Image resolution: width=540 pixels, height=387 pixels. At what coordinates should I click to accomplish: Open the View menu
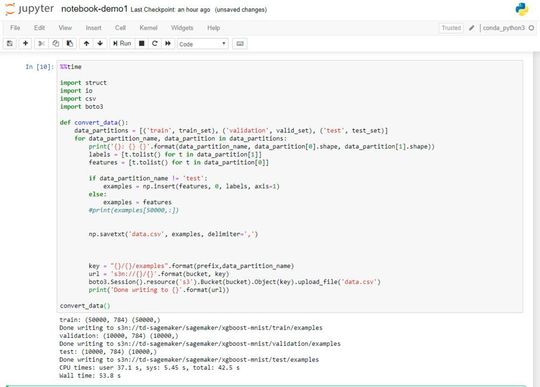coord(65,28)
